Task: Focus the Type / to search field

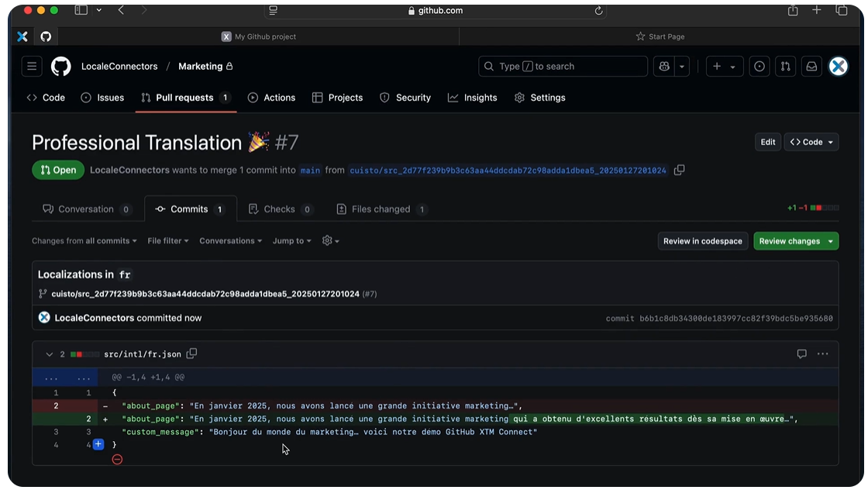Action: 563,67
